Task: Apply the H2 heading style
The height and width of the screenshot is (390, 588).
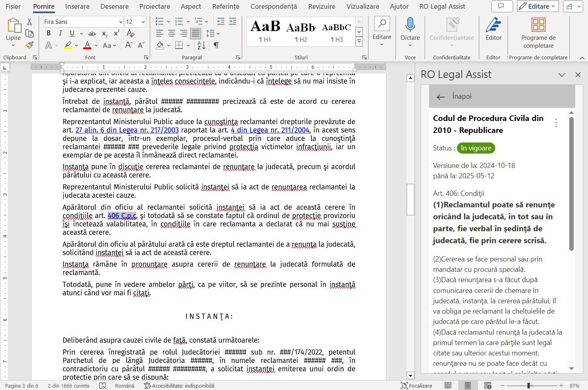Action: coord(301,32)
